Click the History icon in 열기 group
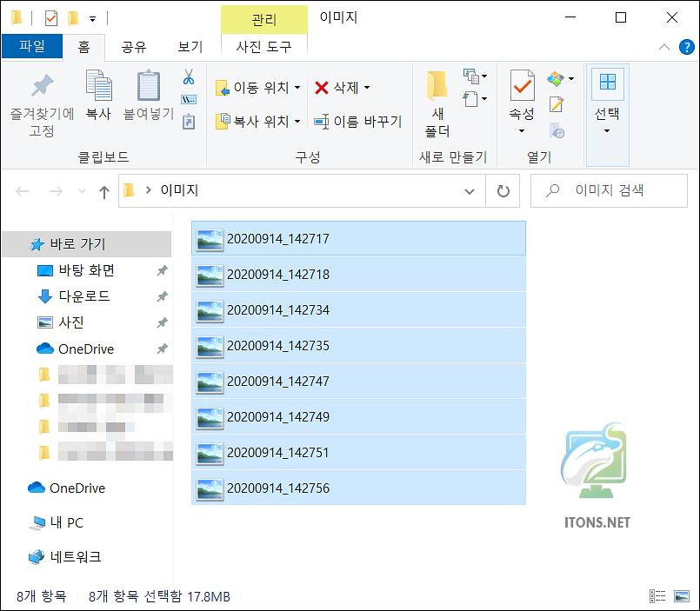 (557, 130)
